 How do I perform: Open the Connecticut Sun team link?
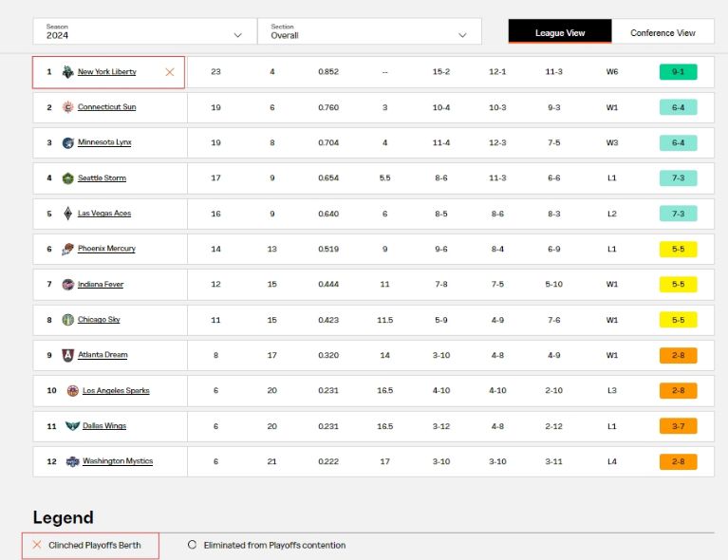tap(107, 107)
